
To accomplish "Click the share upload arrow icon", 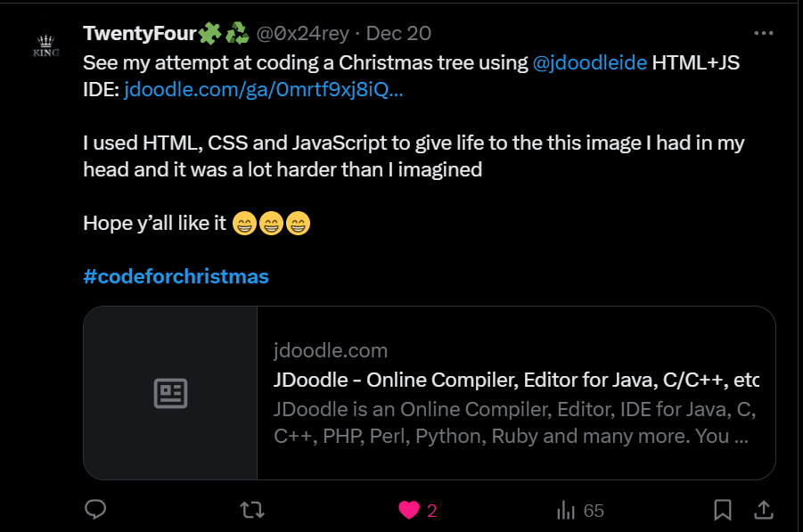I will coord(764,510).
